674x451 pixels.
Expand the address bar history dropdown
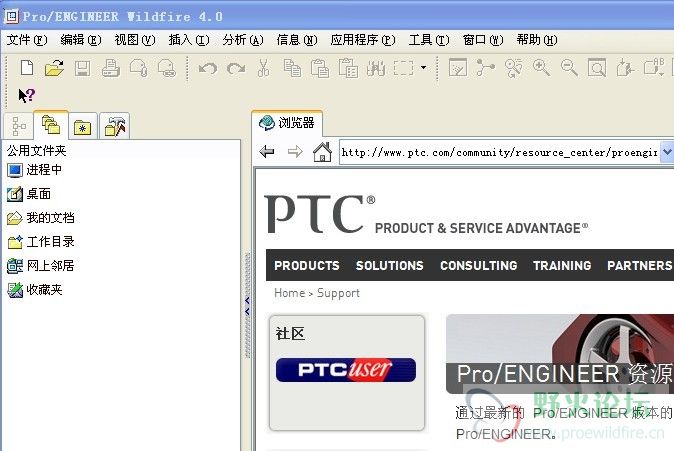[666, 152]
